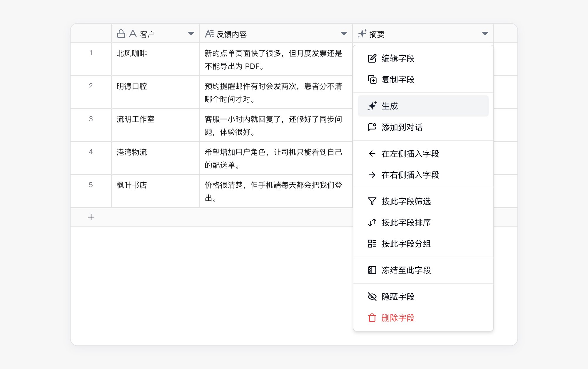Viewport: 588px width, 369px height.
Task: Click feedback cell about 月度发票 PDF export
Action: click(276, 59)
